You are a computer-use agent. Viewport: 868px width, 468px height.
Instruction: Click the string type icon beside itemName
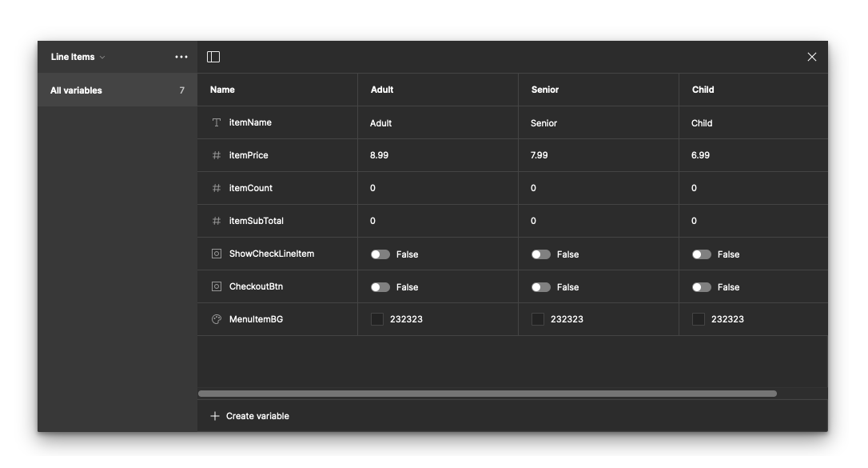(217, 122)
